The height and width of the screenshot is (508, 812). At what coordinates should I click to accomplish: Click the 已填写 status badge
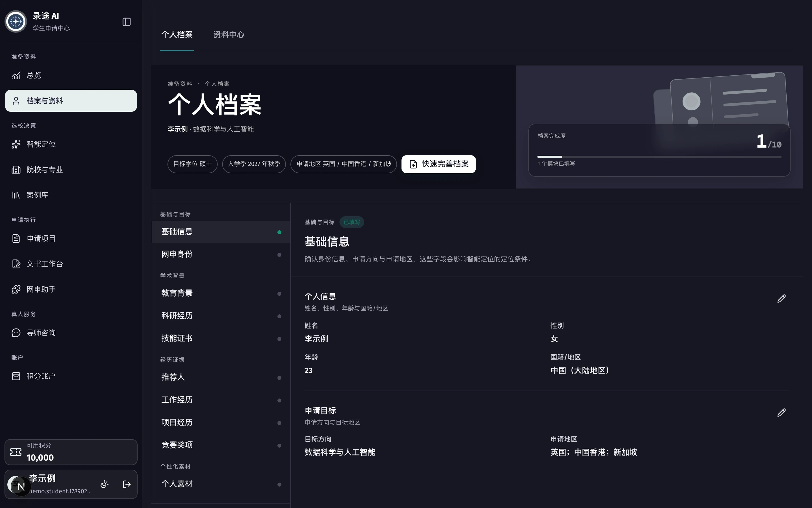point(352,222)
